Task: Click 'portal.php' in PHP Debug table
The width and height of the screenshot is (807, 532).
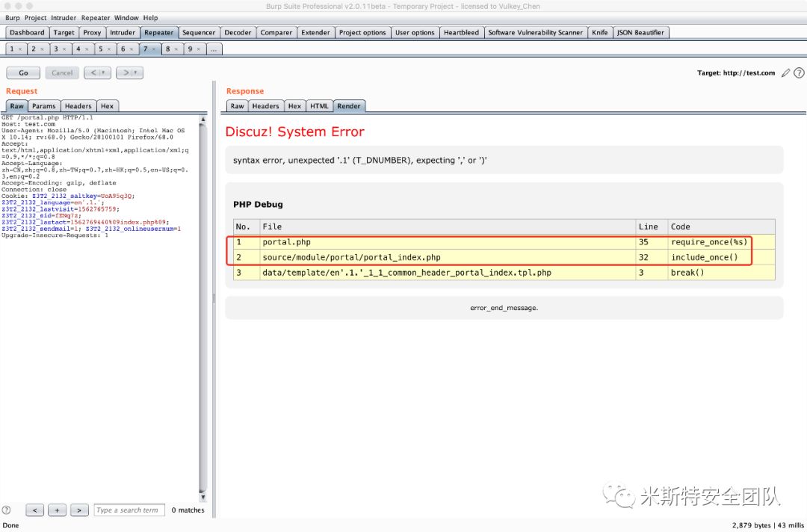Action: [287, 242]
